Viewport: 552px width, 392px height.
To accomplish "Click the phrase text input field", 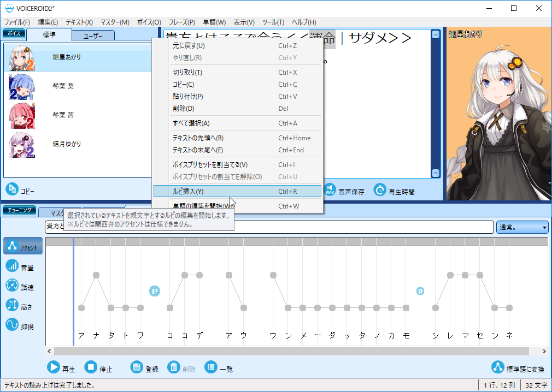I will tap(269, 227).
